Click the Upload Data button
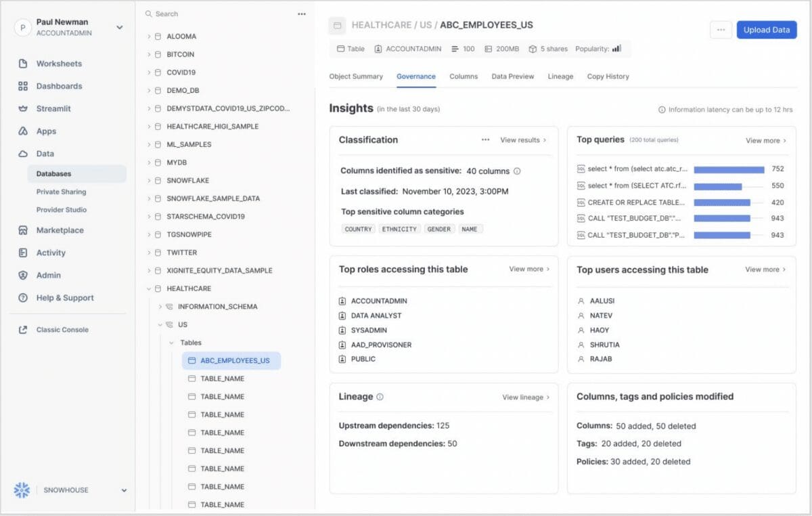The width and height of the screenshot is (812, 516). point(766,29)
